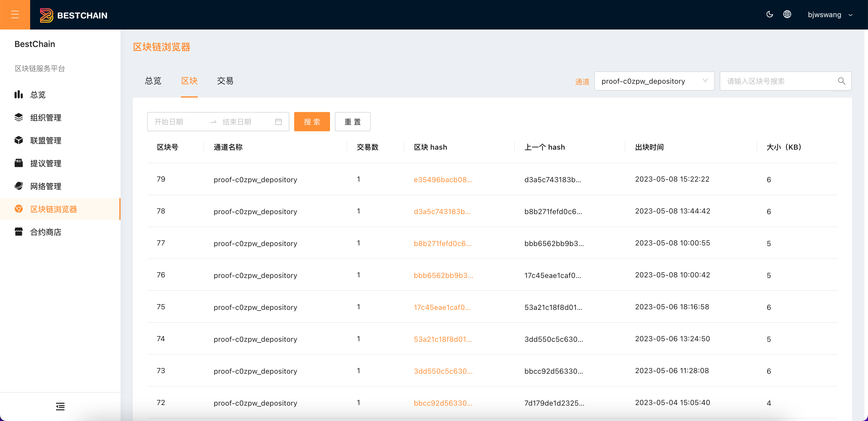
Task: Open 合约商店 in the sidebar
Action: [x=60, y=232]
